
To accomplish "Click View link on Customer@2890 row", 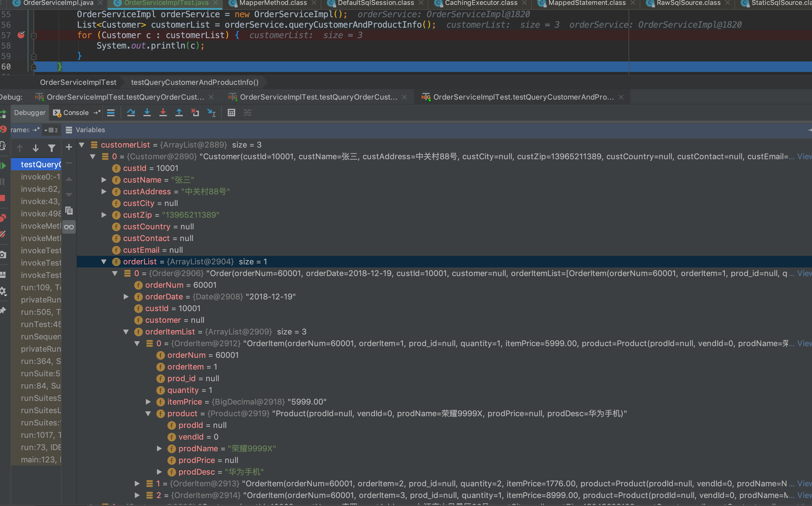I will pyautogui.click(x=804, y=156).
